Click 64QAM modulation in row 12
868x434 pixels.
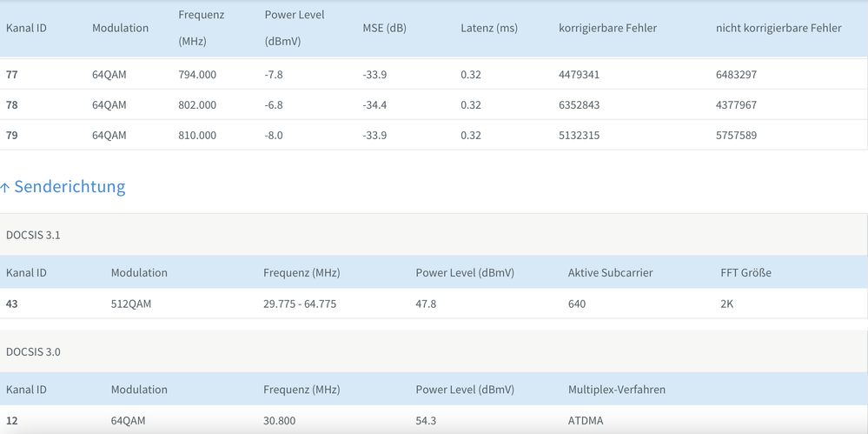[128, 421]
